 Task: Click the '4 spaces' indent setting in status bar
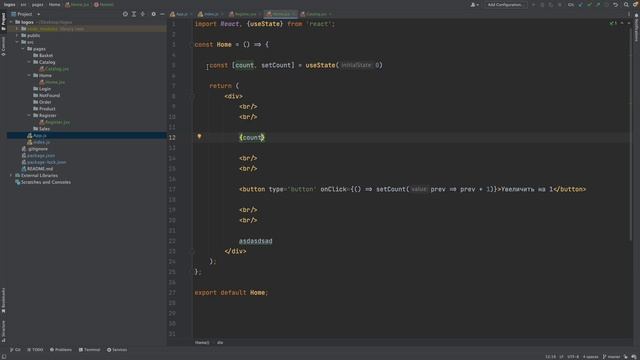coord(590,357)
